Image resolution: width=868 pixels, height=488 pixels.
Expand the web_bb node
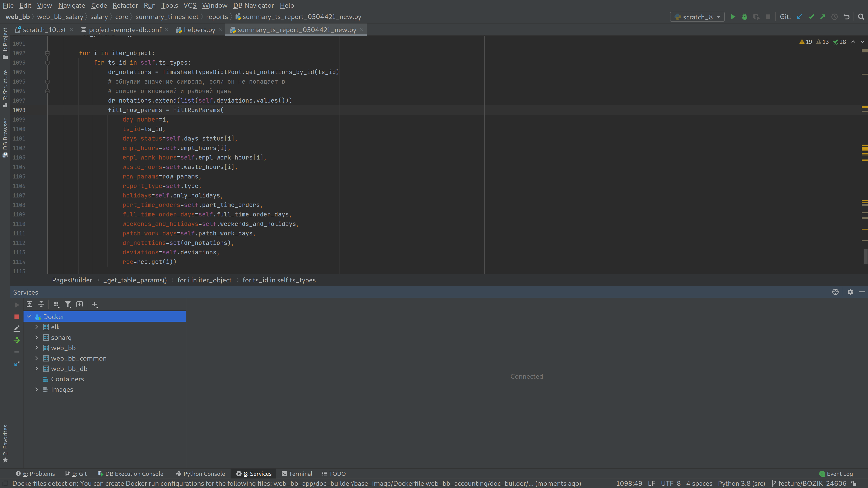point(37,348)
